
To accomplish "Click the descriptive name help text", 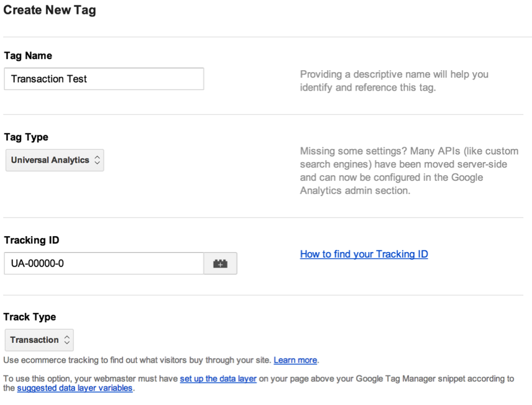I will click(394, 81).
